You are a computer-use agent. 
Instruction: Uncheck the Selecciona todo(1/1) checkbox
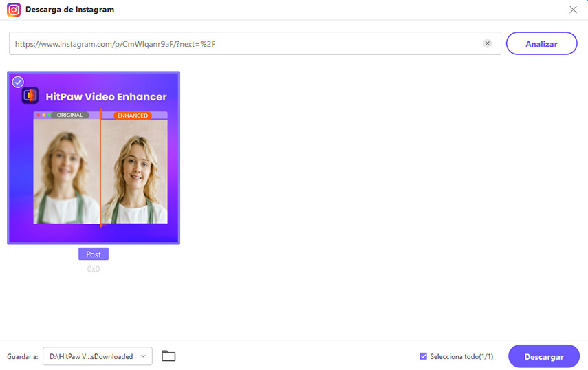coord(423,356)
